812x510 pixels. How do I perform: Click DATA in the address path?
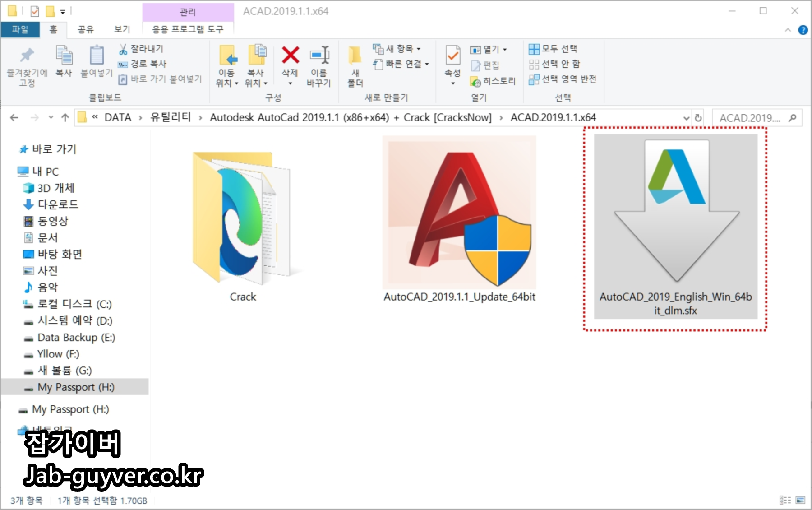point(118,118)
